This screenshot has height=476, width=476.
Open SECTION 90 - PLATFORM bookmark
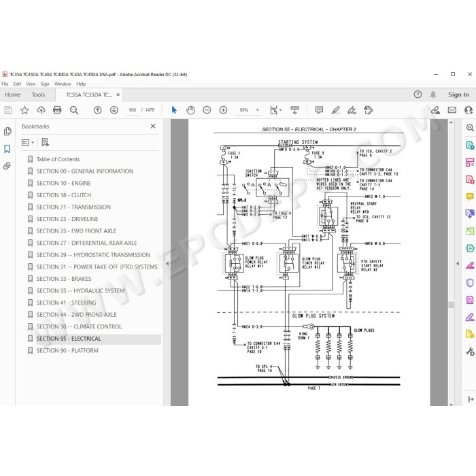(67, 350)
